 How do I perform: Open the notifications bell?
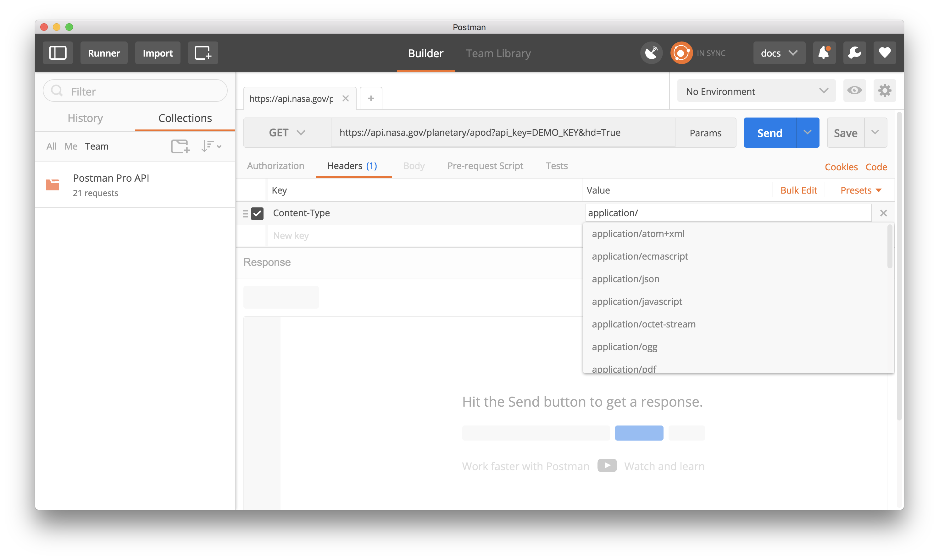pos(824,53)
